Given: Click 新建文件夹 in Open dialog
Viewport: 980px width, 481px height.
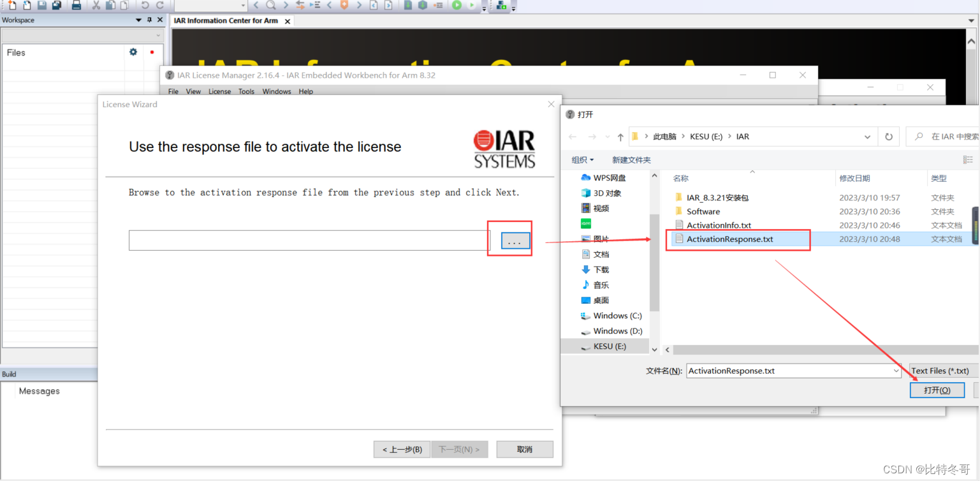Looking at the screenshot, I should coord(631,159).
